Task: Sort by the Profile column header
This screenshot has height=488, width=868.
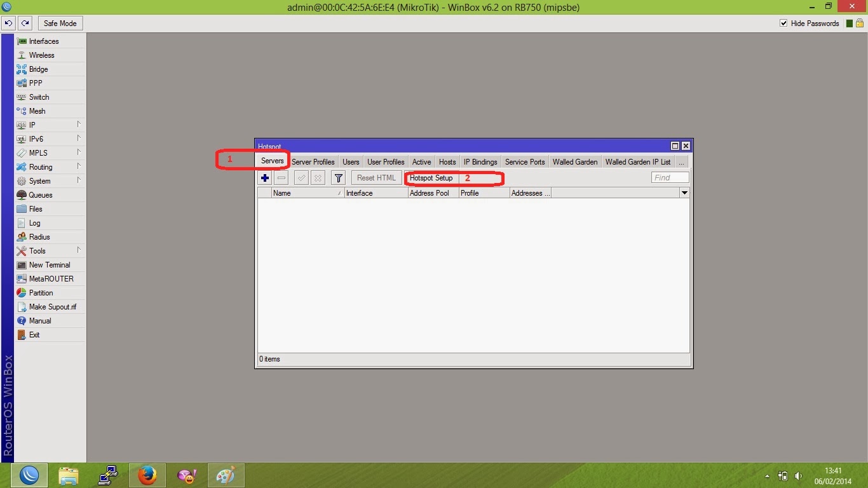Action: coord(484,193)
